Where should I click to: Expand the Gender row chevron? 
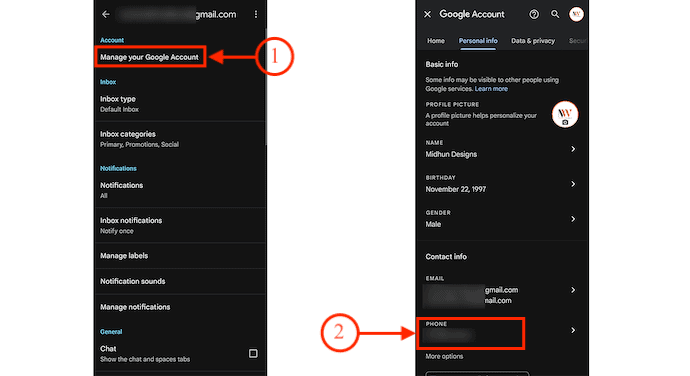tap(573, 219)
